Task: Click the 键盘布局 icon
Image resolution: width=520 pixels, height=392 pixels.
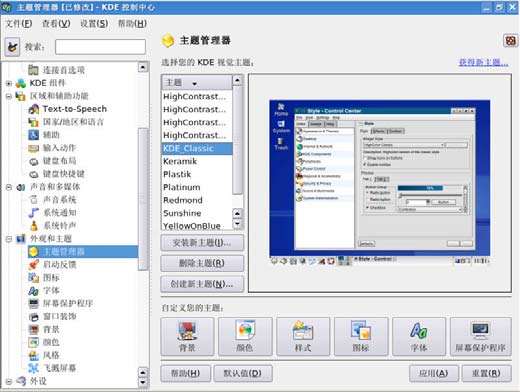Action: point(33,161)
